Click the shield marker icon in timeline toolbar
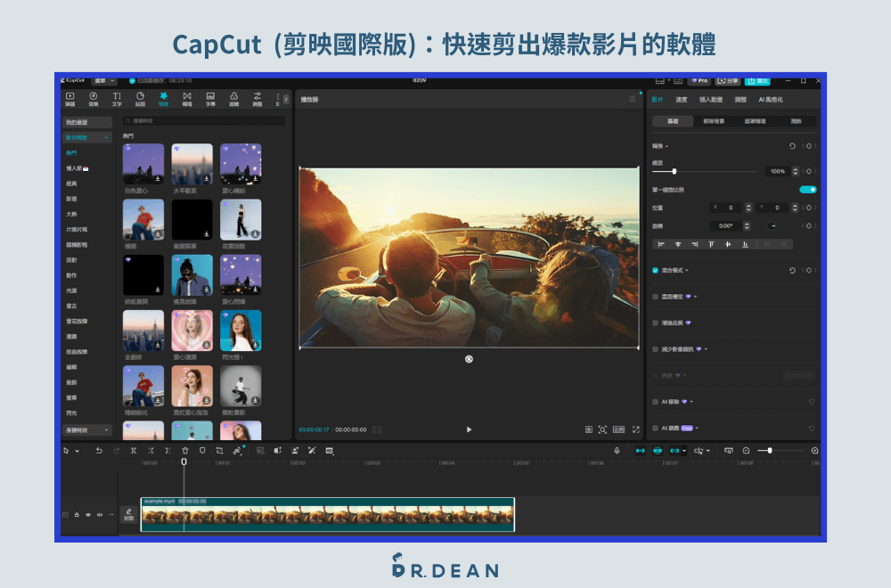Viewport: 891px width, 588px height. click(202, 451)
